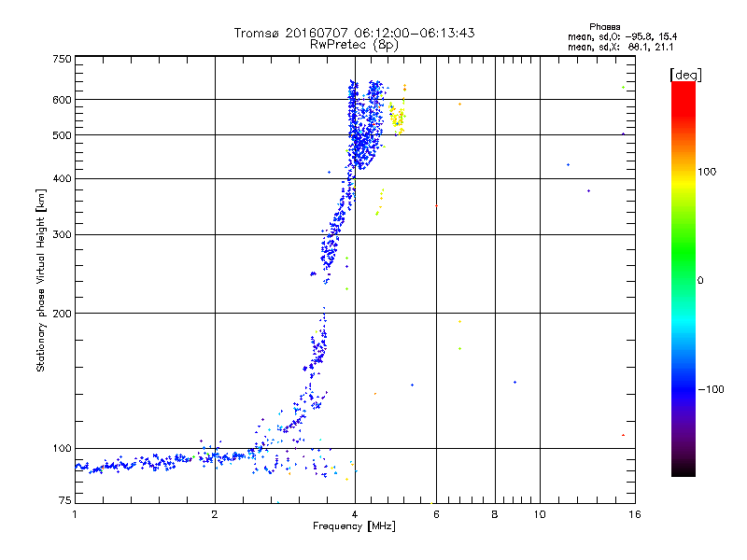The image size is (747, 560).
Task: Click the y-axis tick label "600"
Action: pos(62,100)
